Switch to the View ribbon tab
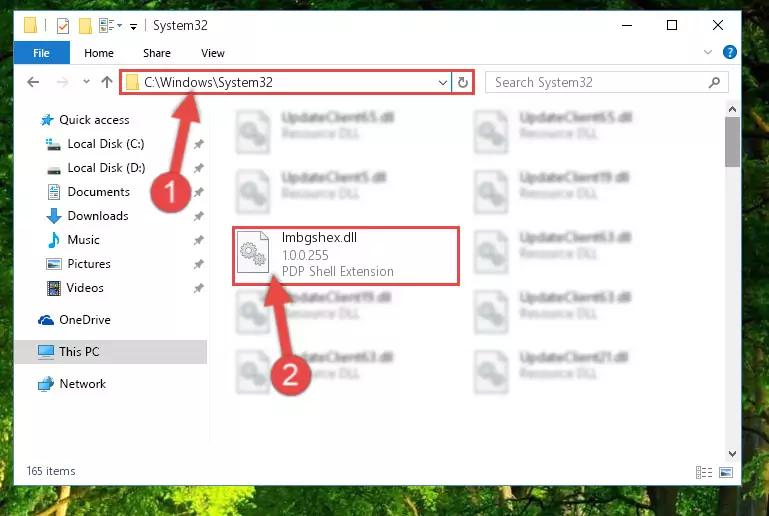The height and width of the screenshot is (516, 769). pyautogui.click(x=213, y=53)
